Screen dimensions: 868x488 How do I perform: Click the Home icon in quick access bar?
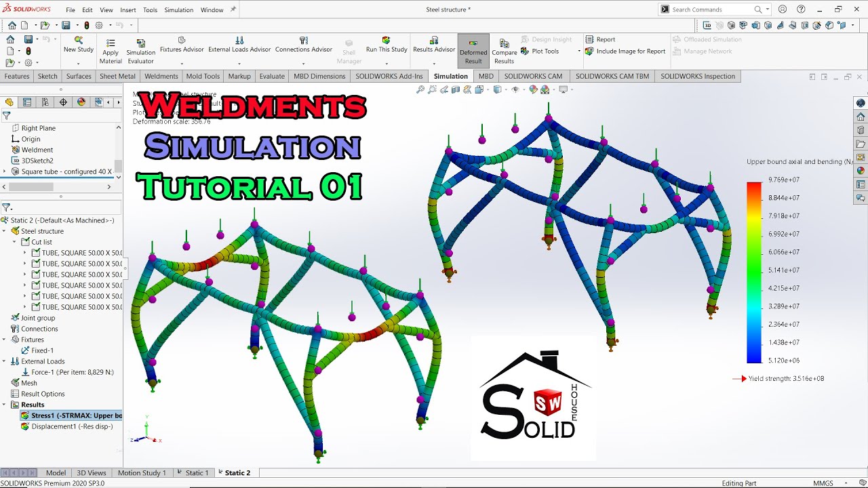click(12, 25)
